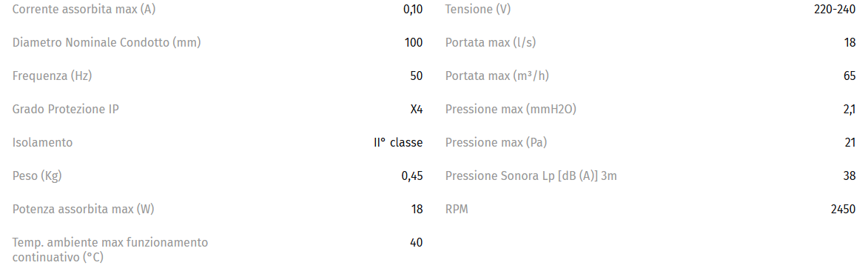Click the Potenza assorbita max (W) label
This screenshot has height=274, width=868.
83,209
